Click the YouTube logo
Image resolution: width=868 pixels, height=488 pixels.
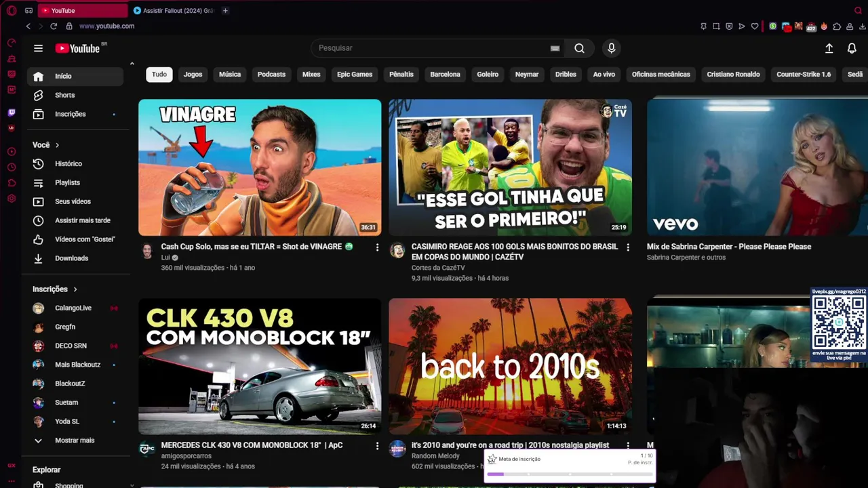coord(78,48)
